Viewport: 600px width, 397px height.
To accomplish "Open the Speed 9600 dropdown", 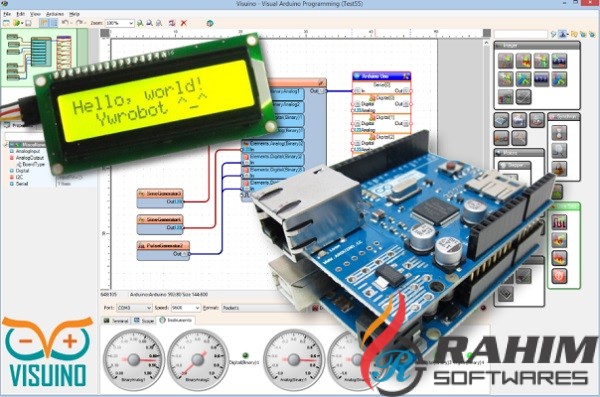I will 186,308.
